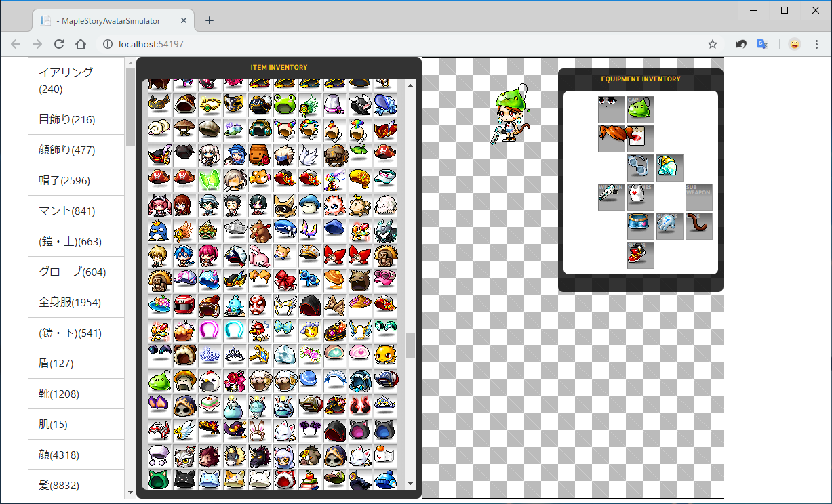Click the equipped GLOVES slot

[x=670, y=226]
